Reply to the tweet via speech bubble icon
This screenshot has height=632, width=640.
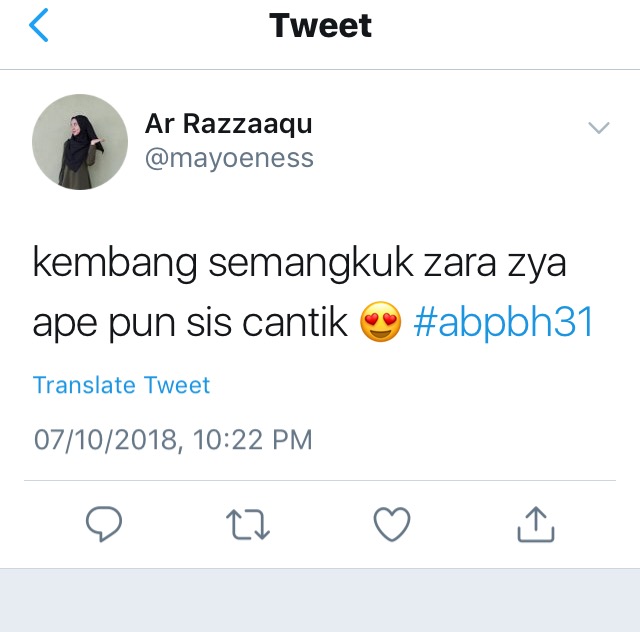[x=104, y=524]
